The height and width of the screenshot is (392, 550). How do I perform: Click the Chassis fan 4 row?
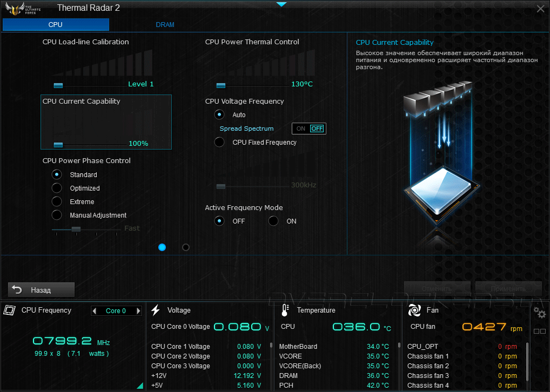pos(462,386)
